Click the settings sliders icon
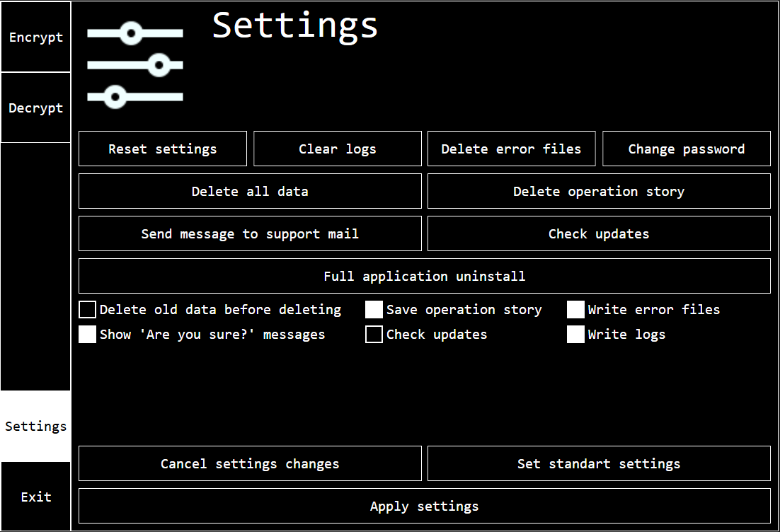Viewport: 780px width, 532px height. click(135, 65)
